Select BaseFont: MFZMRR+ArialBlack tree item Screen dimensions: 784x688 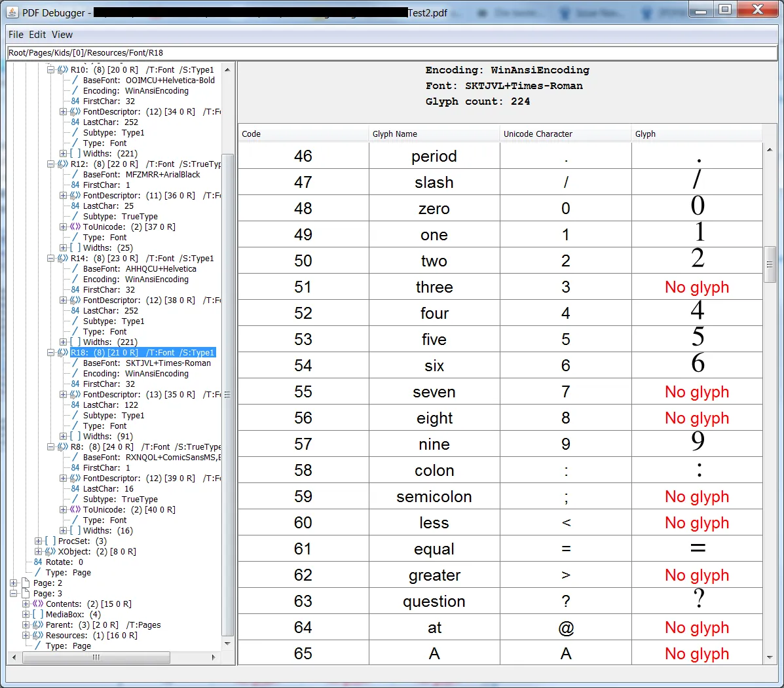pos(141,174)
